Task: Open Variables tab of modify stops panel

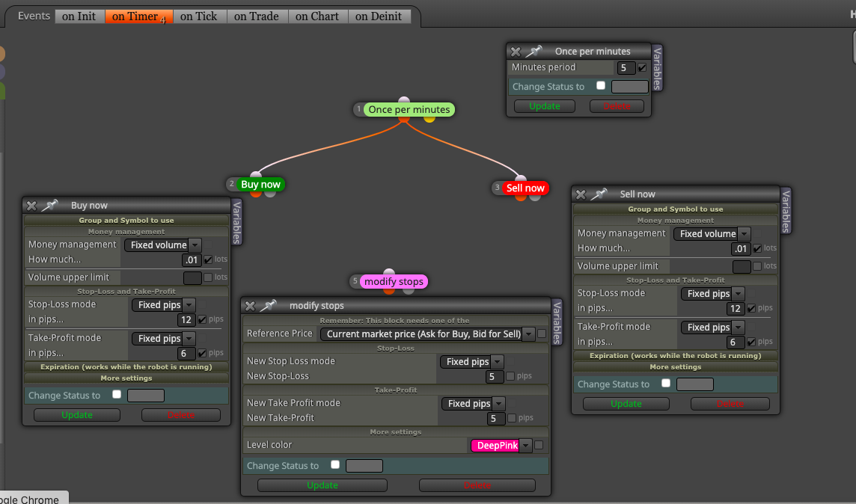Action: click(x=556, y=322)
